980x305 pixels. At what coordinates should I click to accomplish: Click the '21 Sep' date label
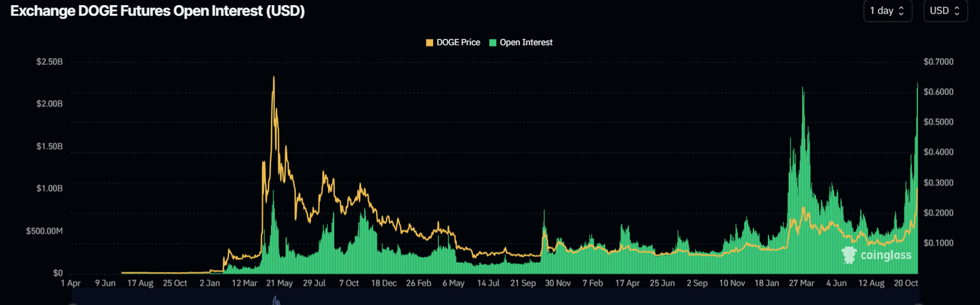click(523, 283)
